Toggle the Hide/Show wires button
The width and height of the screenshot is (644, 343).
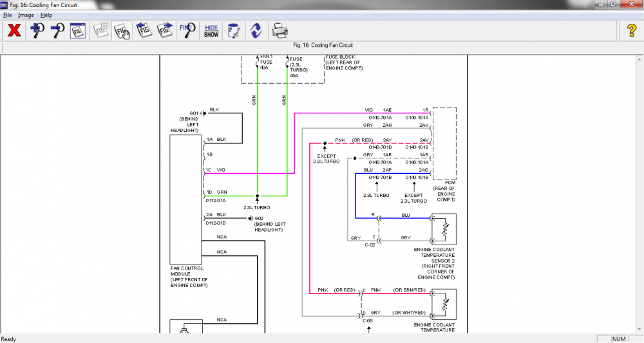click(x=211, y=31)
